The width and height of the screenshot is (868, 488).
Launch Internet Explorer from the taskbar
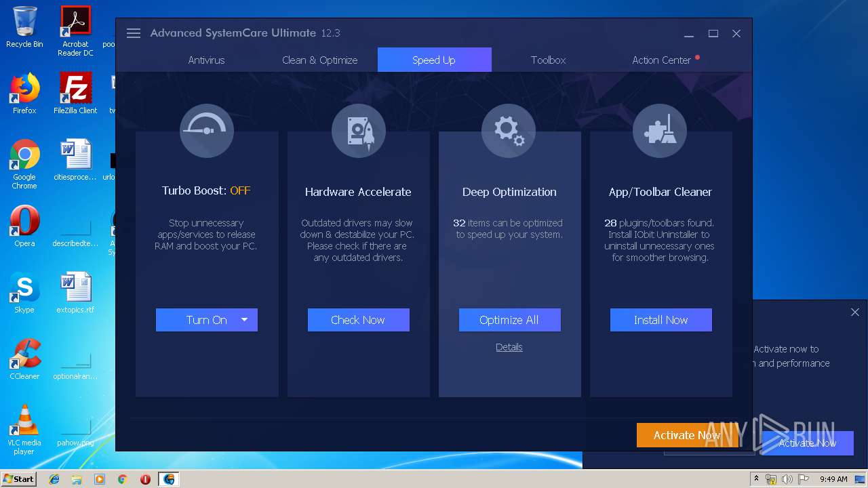54,479
